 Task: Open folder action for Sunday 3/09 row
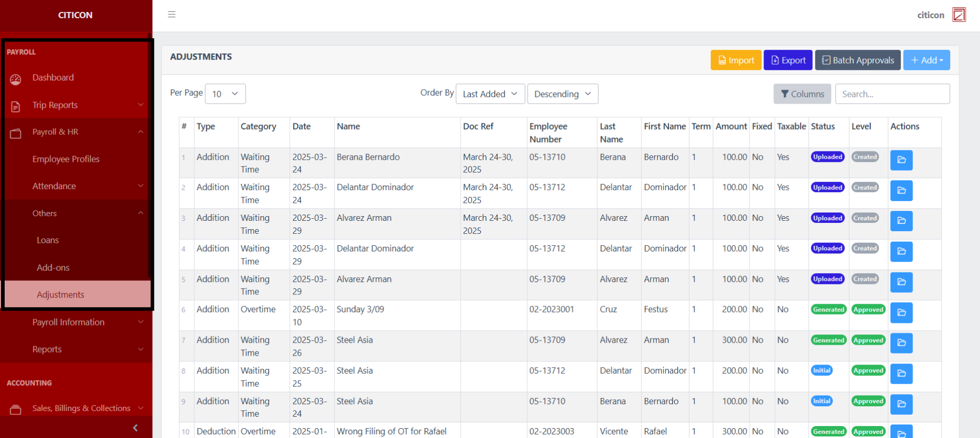pyautogui.click(x=901, y=313)
